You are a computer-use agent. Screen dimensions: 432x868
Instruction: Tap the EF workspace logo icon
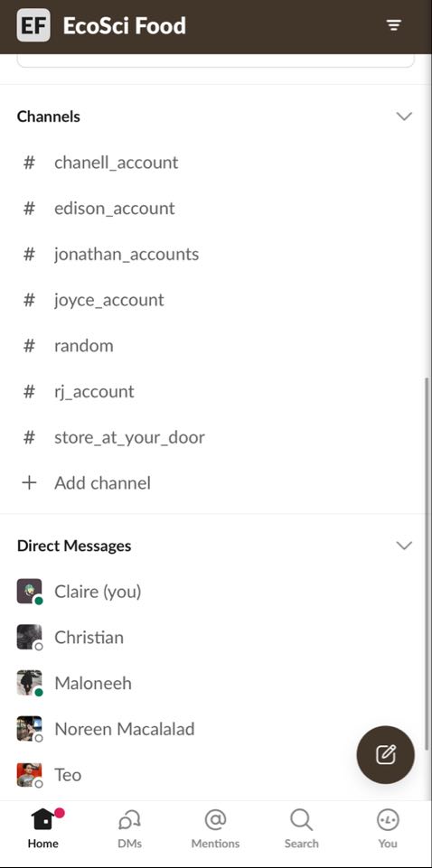click(x=33, y=25)
